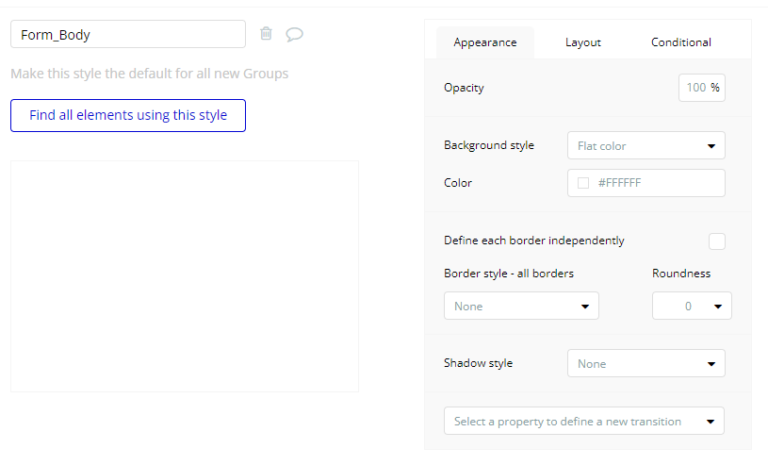Open the Conditional tab

pos(681,42)
